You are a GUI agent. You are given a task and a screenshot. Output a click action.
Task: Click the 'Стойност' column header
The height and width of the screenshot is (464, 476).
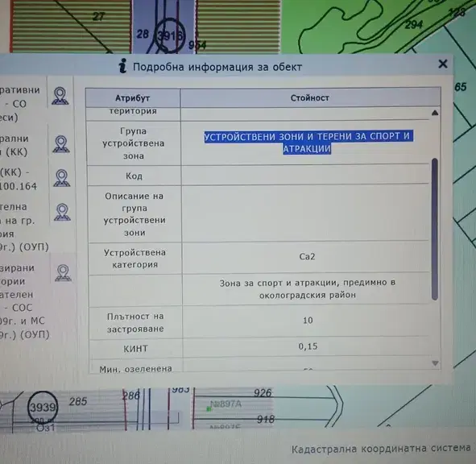tap(310, 97)
